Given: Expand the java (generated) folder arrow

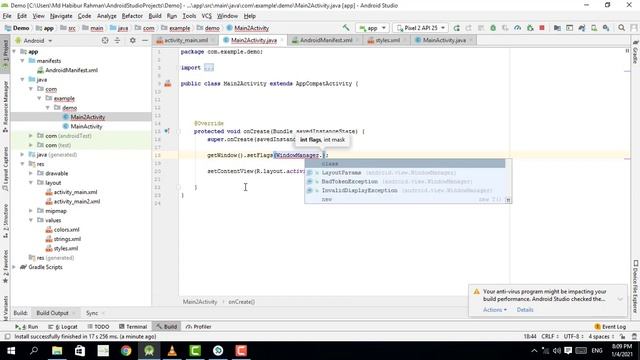Looking at the screenshot, I should (22, 155).
